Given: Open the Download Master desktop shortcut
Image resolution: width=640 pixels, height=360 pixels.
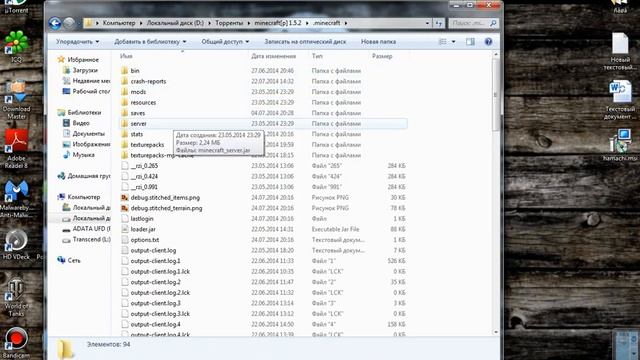Looking at the screenshot, I should (x=16, y=100).
